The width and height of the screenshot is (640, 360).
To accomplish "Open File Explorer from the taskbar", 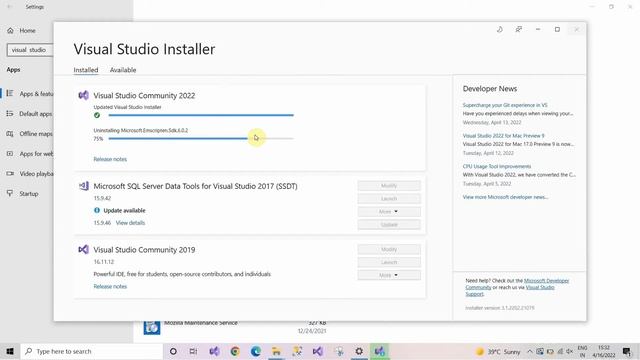I will (276, 351).
